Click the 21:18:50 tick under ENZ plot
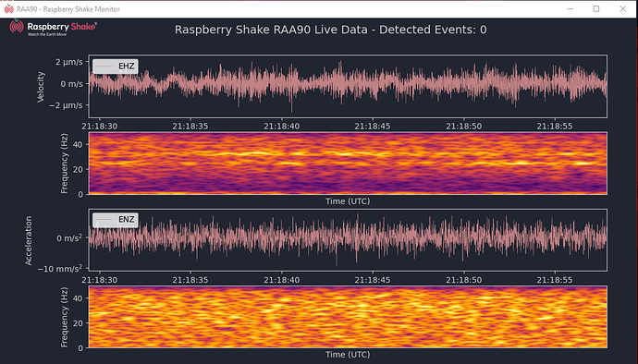The width and height of the screenshot is (638, 364). (463, 280)
